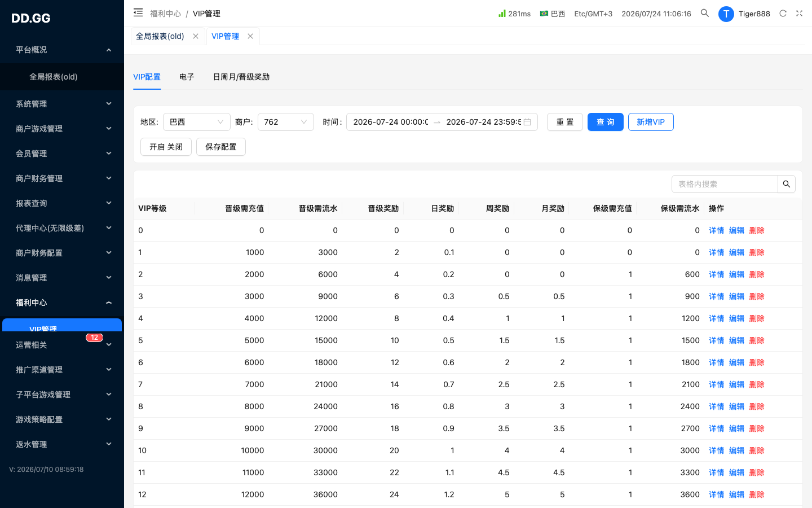812x508 pixels.
Task: Click 编辑 for VIP level 4
Action: coord(736,318)
